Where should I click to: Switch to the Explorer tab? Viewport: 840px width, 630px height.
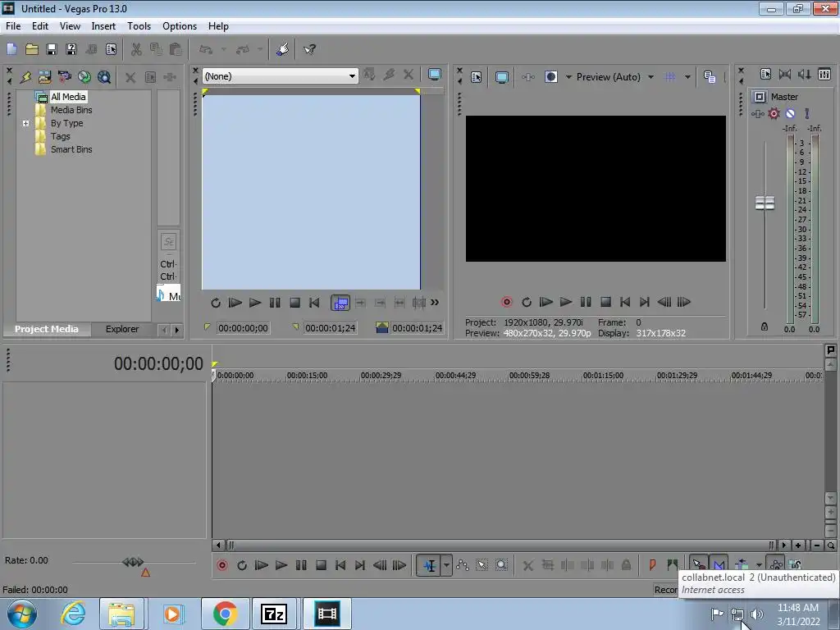tap(122, 329)
